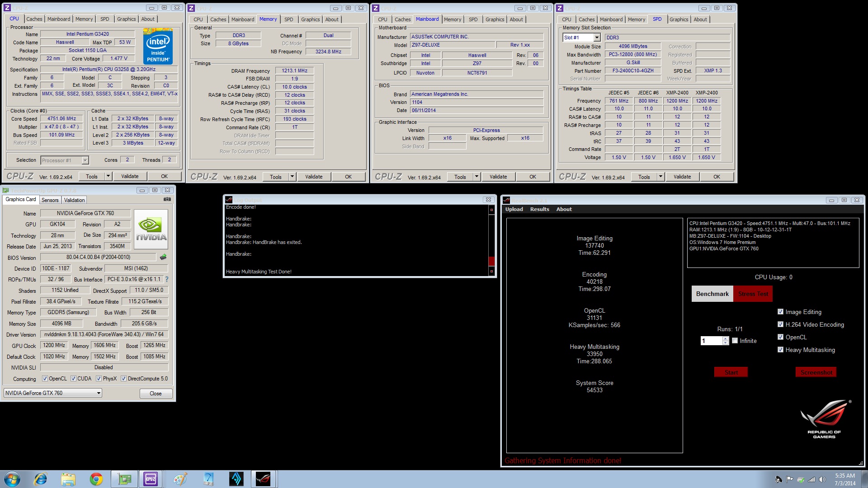Click the white document app in taskbar

pos(208,479)
